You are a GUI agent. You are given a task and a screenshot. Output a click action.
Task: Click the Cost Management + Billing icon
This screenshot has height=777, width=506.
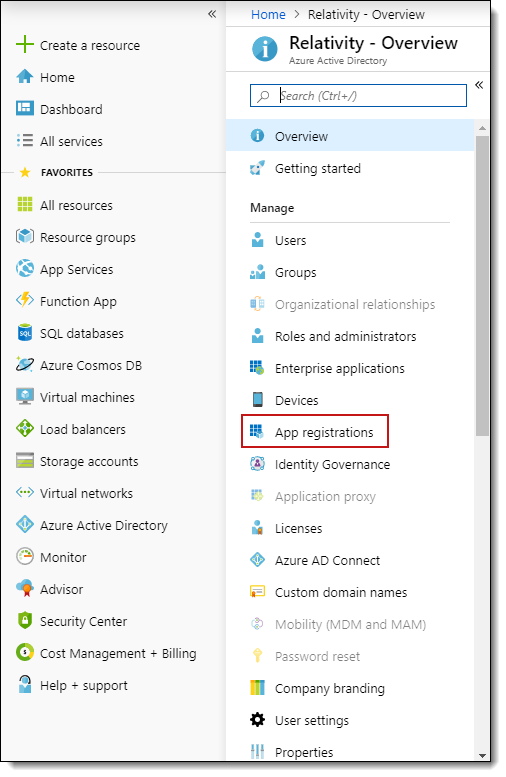click(x=25, y=652)
